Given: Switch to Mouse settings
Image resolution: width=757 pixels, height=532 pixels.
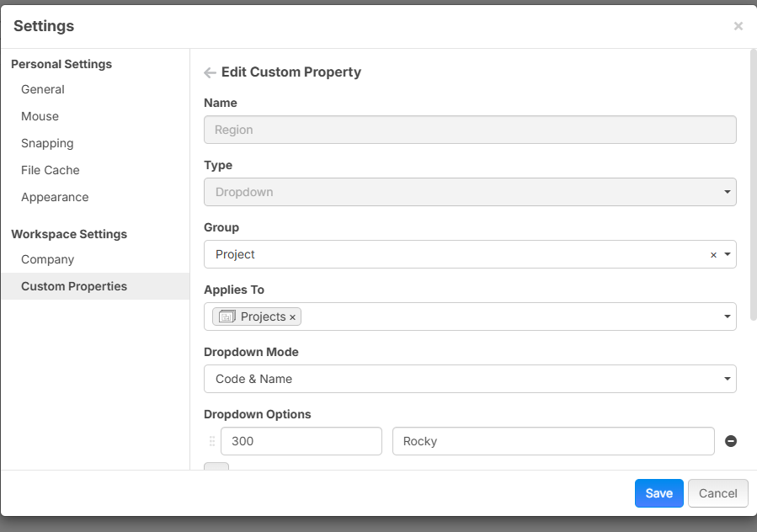Looking at the screenshot, I should click(x=40, y=116).
